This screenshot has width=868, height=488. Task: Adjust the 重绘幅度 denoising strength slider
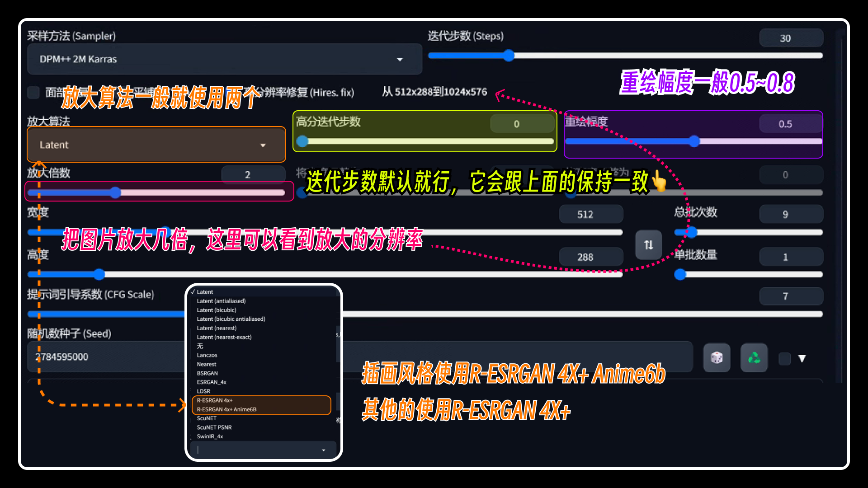point(693,141)
